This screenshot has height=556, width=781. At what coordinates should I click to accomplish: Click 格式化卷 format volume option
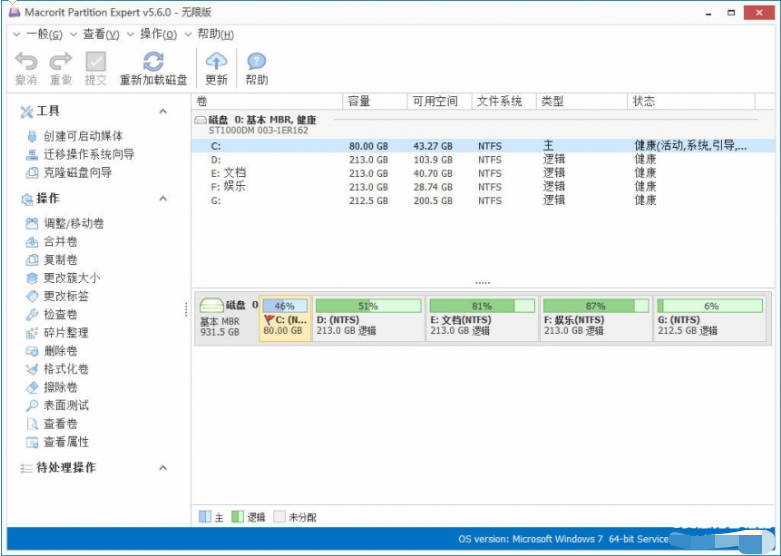coord(65,369)
